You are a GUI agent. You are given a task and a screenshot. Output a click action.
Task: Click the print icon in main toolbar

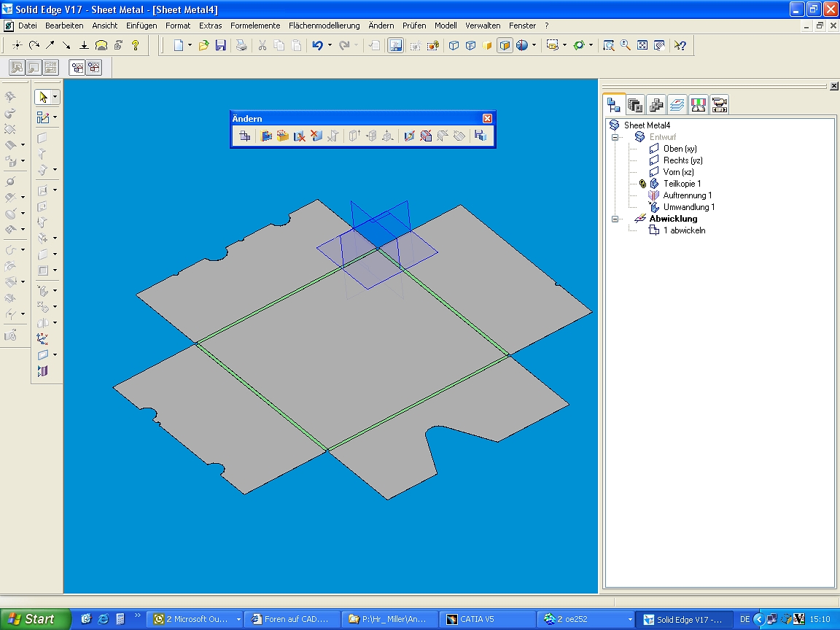pos(241,45)
